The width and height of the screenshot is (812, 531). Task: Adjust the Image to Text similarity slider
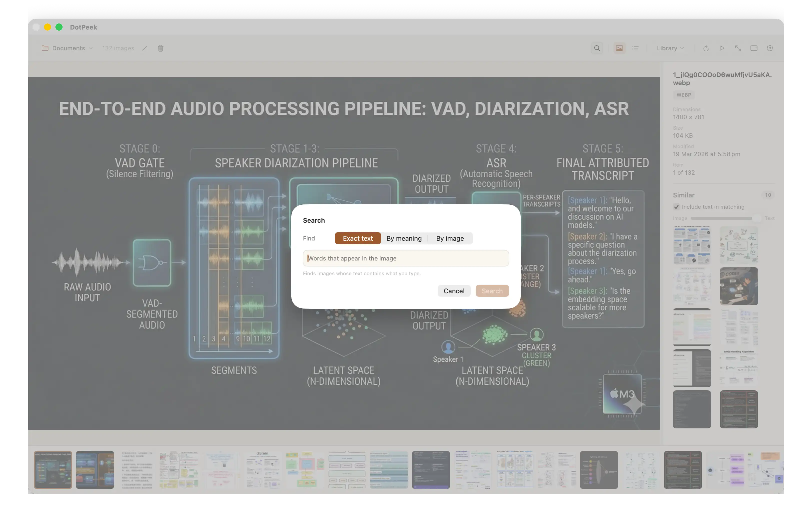(725, 218)
